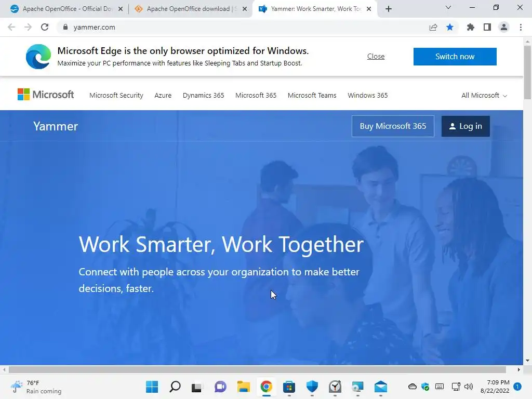Viewport: 532px width, 399px height.
Task: Open the tab search chevron
Action: [x=448, y=7]
